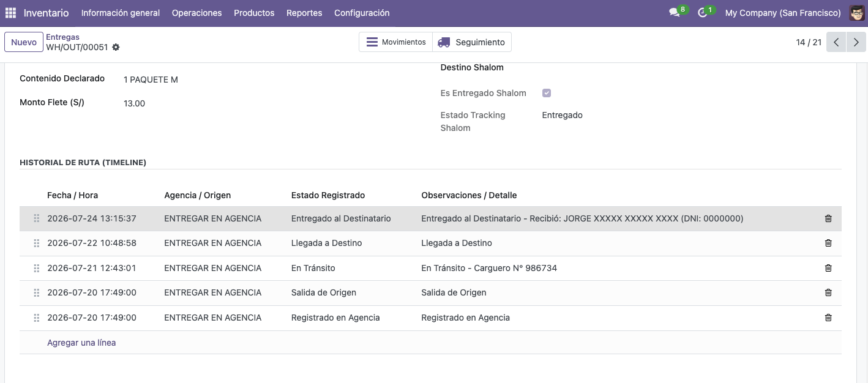Click the drag handle of the 2026-07-21 row

point(36,268)
